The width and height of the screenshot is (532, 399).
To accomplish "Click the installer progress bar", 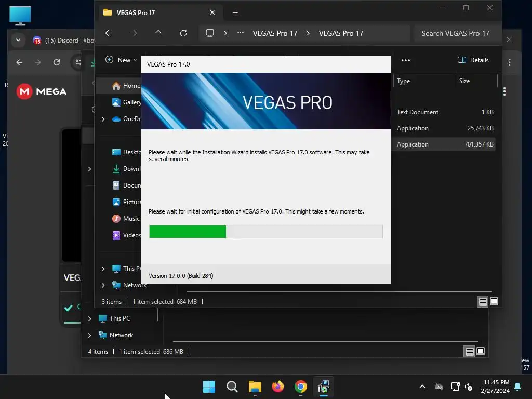I will [x=266, y=232].
